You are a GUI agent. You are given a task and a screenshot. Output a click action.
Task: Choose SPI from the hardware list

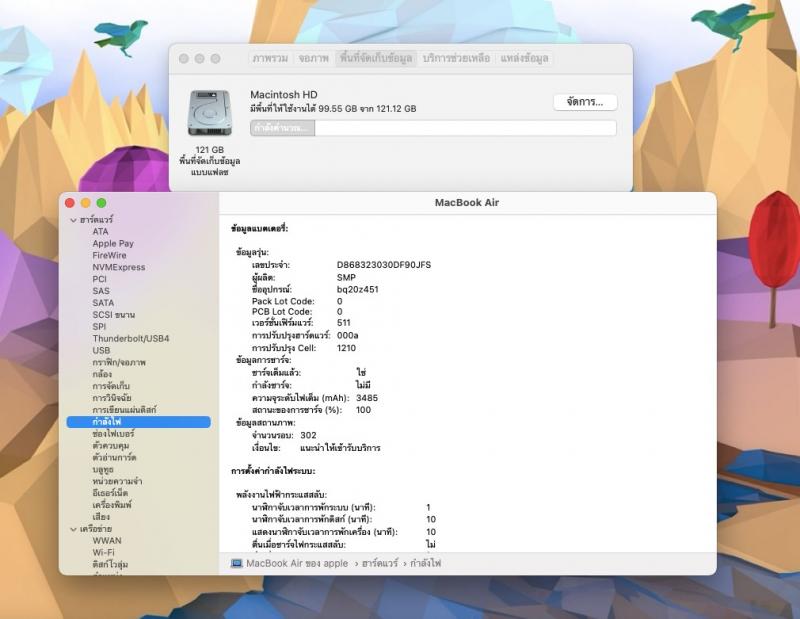(x=99, y=327)
